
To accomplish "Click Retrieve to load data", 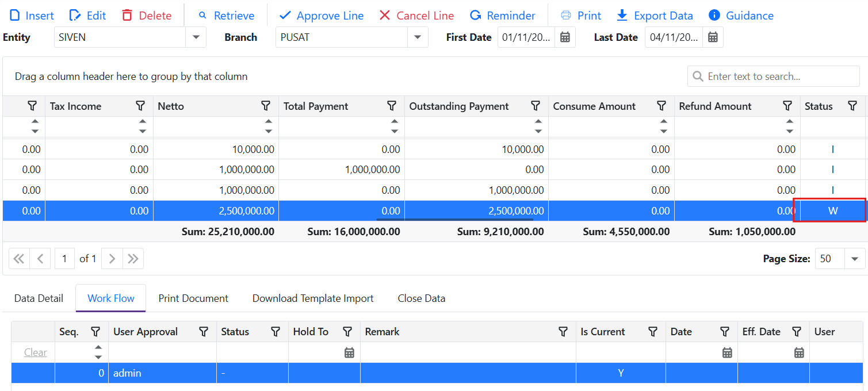I will pos(225,16).
